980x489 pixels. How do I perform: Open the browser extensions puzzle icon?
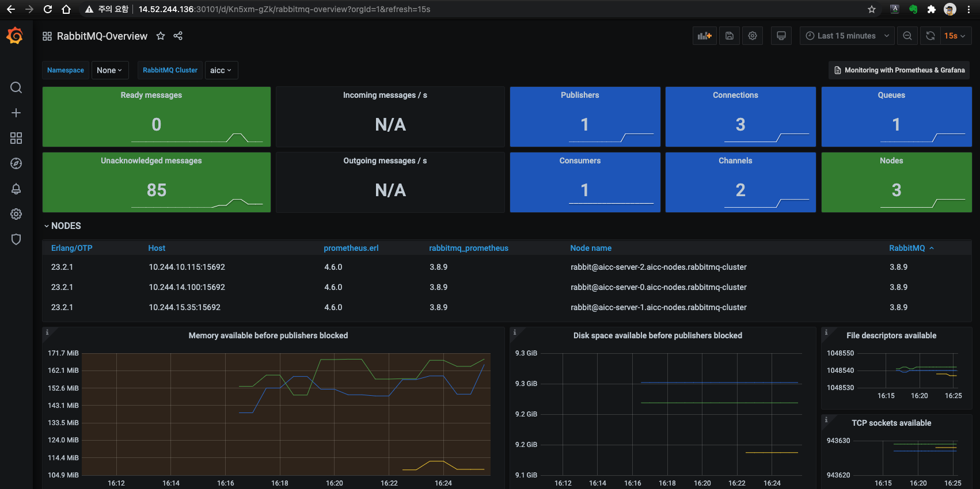click(932, 9)
